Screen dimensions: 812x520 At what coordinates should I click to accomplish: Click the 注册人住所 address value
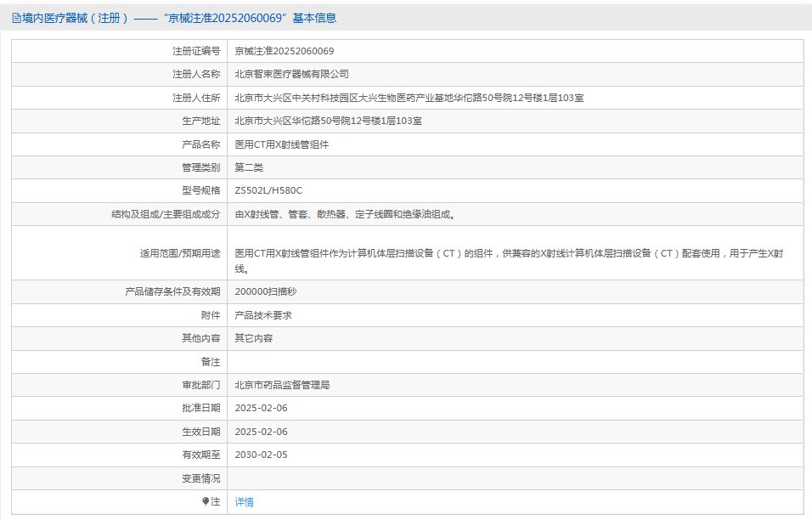tap(409, 98)
